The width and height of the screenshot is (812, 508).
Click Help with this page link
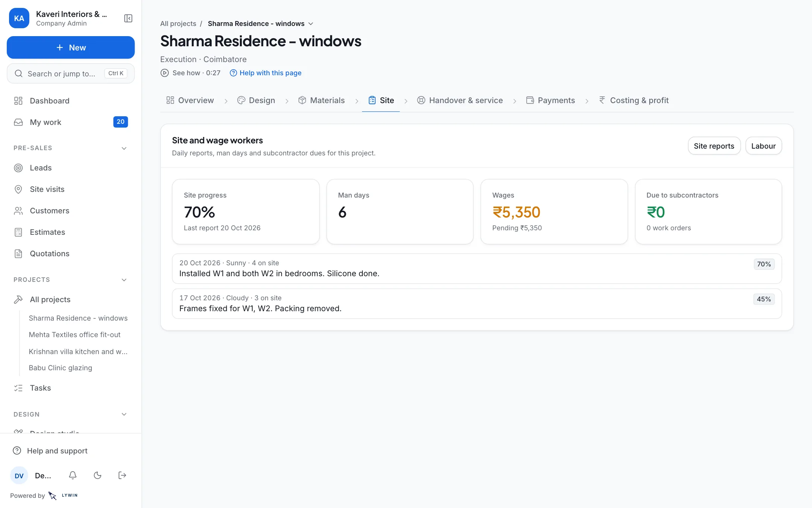tap(266, 73)
